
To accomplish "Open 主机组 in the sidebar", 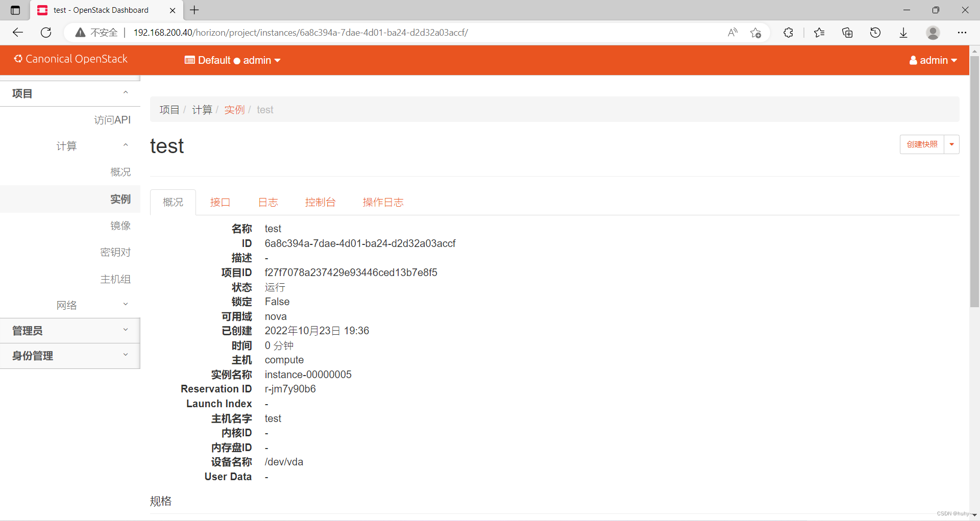I will pos(115,279).
